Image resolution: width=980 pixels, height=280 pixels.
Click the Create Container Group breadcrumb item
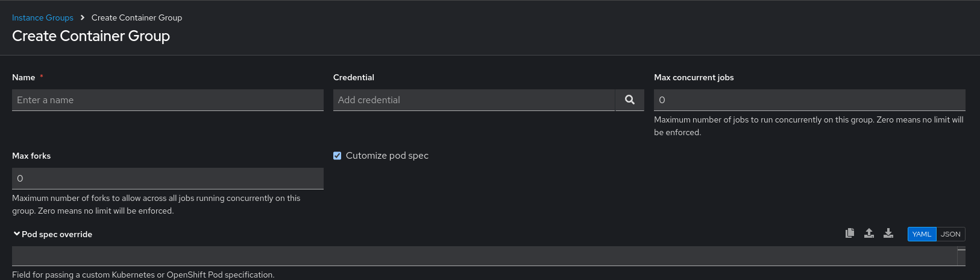[x=137, y=17]
